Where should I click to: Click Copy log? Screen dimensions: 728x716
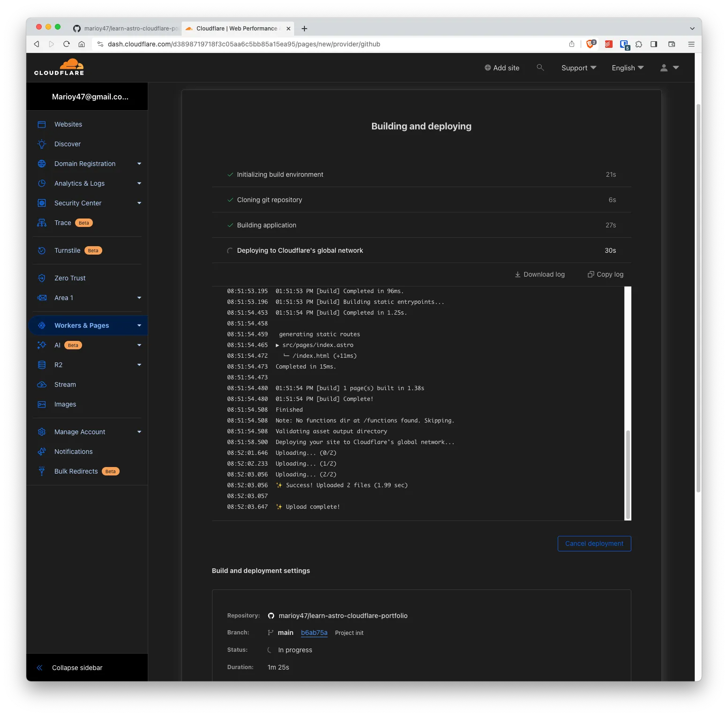click(606, 274)
